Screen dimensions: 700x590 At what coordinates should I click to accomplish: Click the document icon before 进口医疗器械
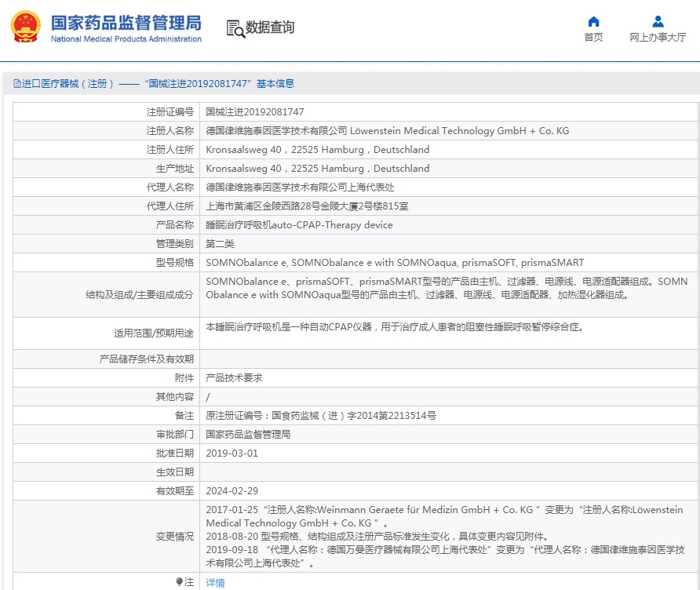(17, 84)
